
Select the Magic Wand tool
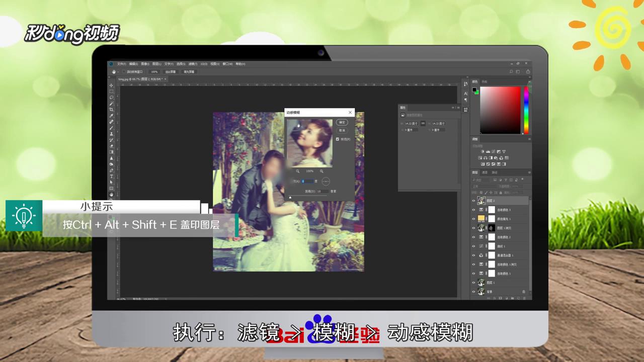coord(112,104)
